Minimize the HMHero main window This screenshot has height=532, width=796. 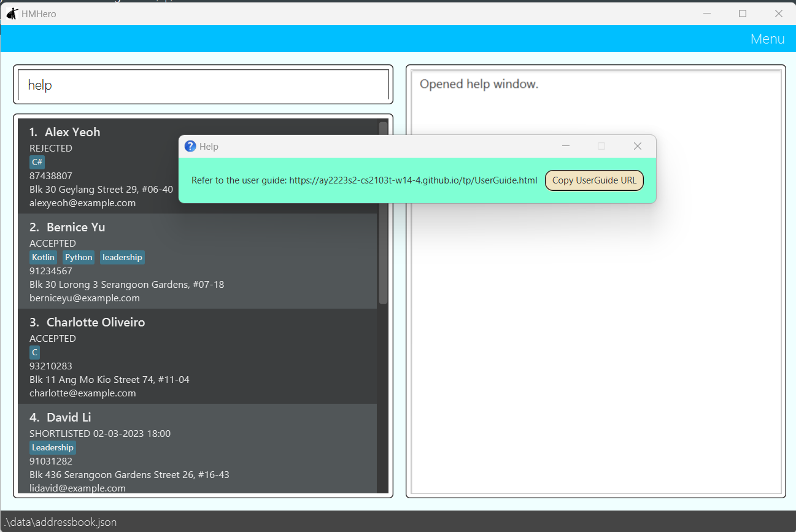point(706,13)
